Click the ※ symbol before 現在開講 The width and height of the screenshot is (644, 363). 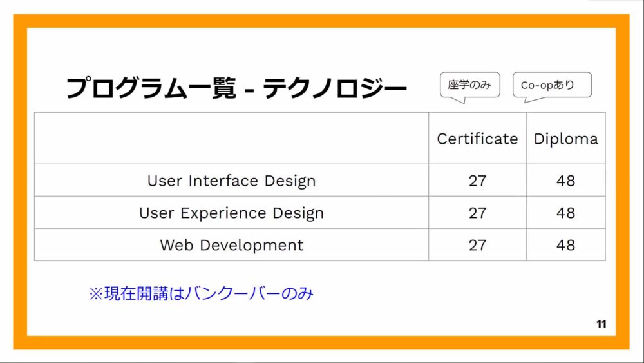click(x=96, y=294)
